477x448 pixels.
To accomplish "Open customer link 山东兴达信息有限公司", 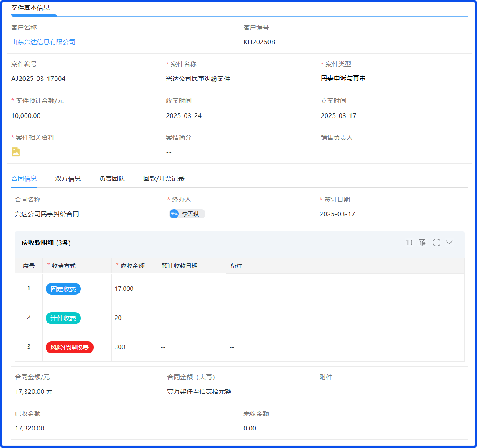I will [x=43, y=42].
